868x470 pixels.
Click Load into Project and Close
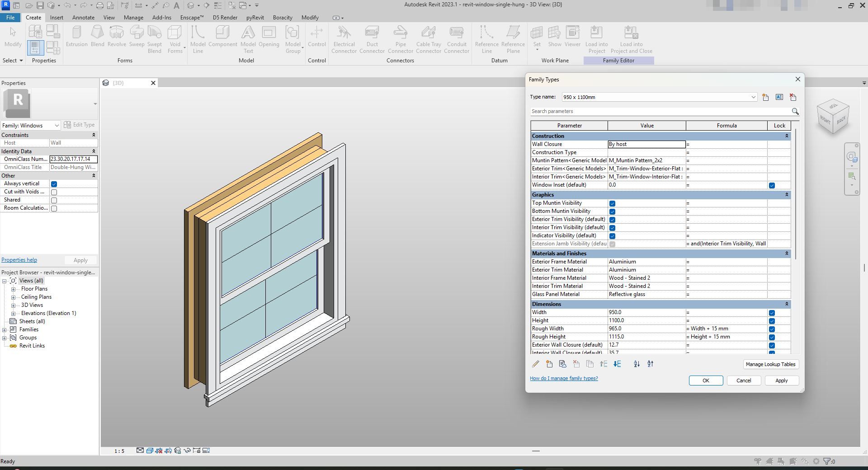631,40
